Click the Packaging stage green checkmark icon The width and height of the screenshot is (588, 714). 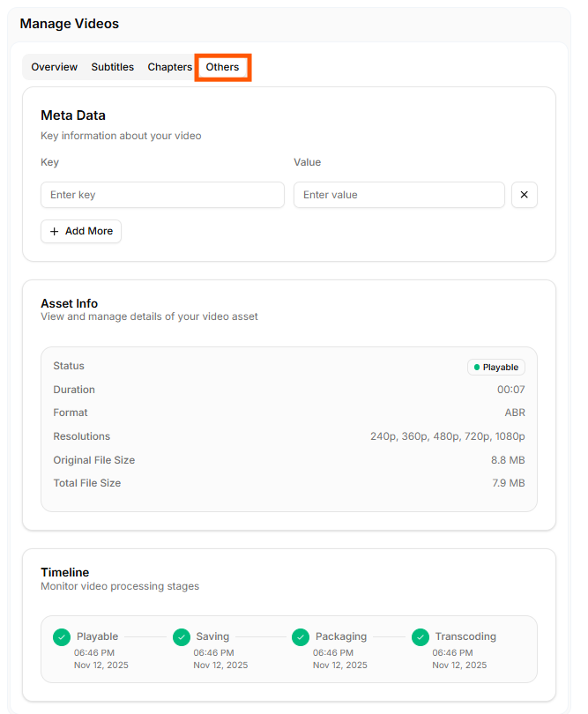pos(301,636)
